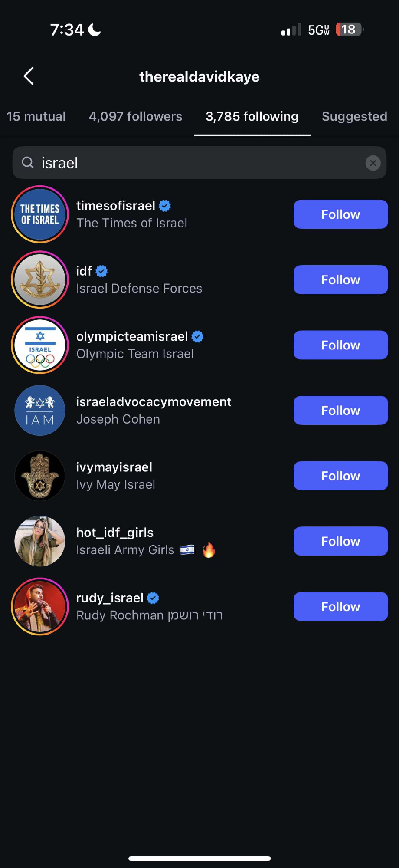The width and height of the screenshot is (399, 868).
Task: Switch to the 15 mutual tab
Action: click(x=36, y=116)
